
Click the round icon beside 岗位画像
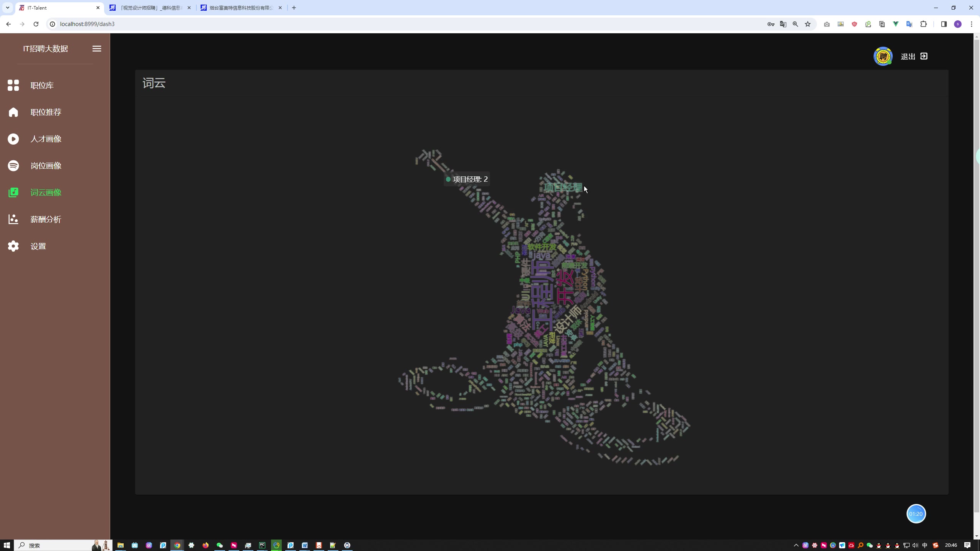13,166
